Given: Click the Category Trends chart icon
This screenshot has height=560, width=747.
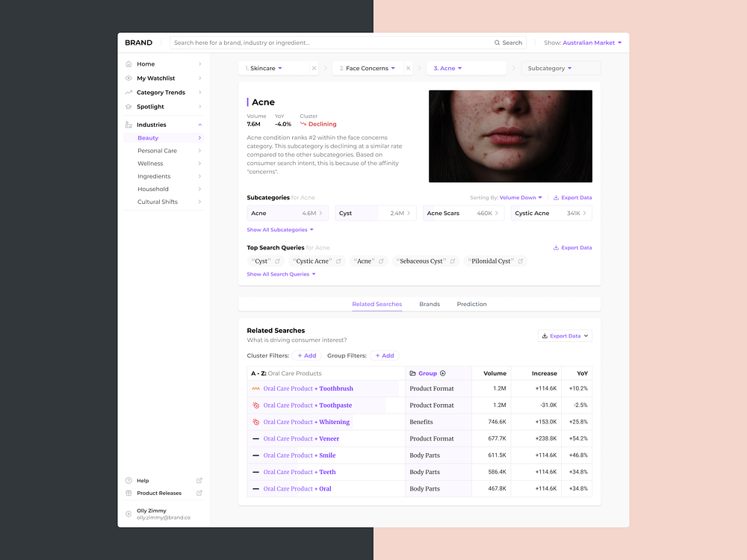Looking at the screenshot, I should (x=128, y=92).
